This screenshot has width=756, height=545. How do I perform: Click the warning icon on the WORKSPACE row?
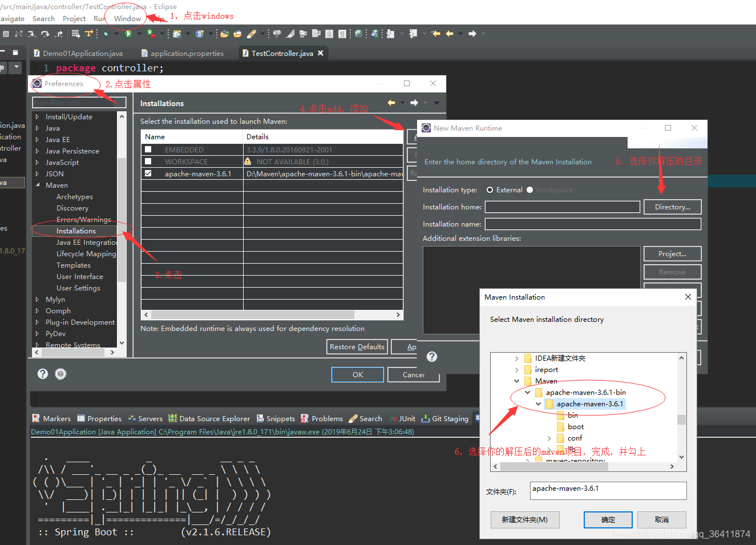(x=248, y=162)
